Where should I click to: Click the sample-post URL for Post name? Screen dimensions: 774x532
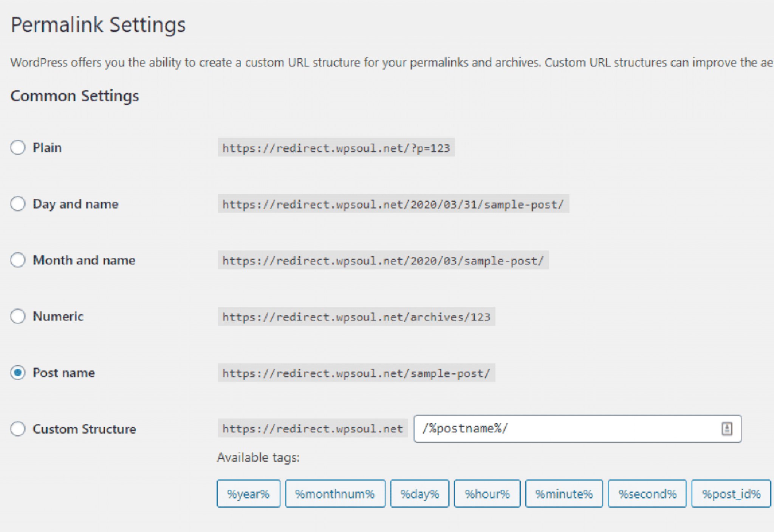coord(356,373)
